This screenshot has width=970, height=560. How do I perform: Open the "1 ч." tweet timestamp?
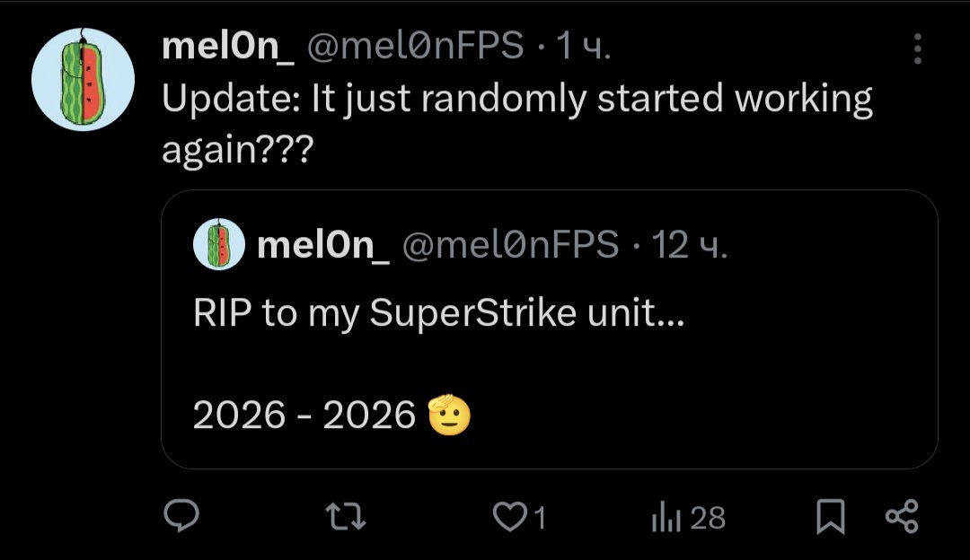point(583,48)
